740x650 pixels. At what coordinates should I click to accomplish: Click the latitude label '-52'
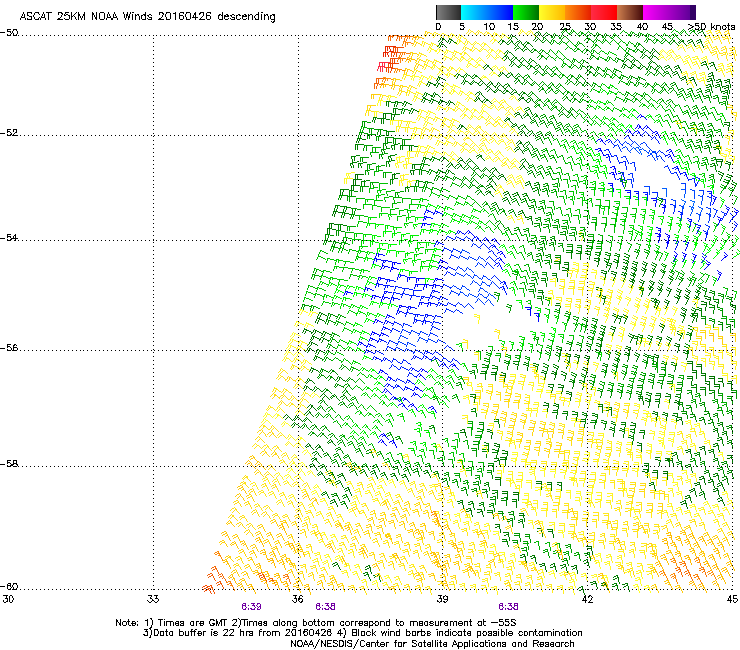click(x=9, y=133)
